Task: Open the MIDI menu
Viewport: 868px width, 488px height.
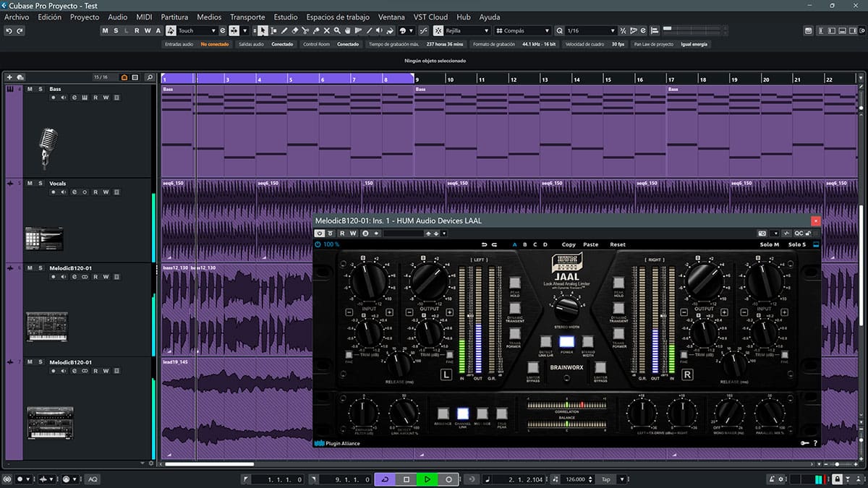Action: click(x=144, y=17)
